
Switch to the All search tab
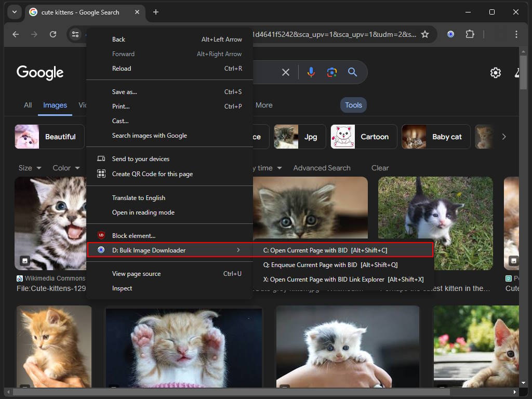point(28,105)
